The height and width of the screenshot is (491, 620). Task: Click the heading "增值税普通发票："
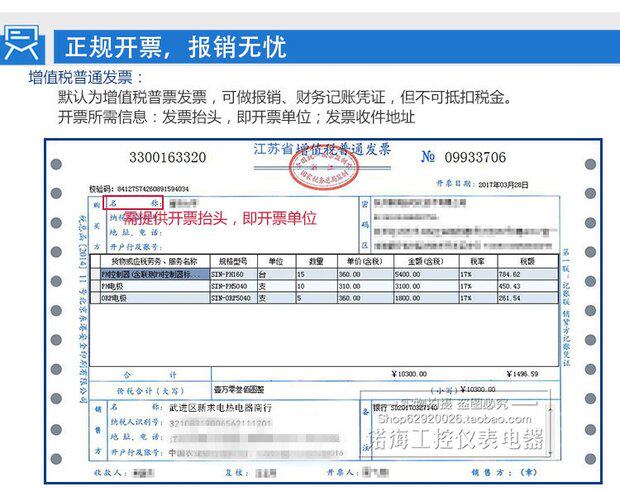pyautogui.click(x=85, y=77)
